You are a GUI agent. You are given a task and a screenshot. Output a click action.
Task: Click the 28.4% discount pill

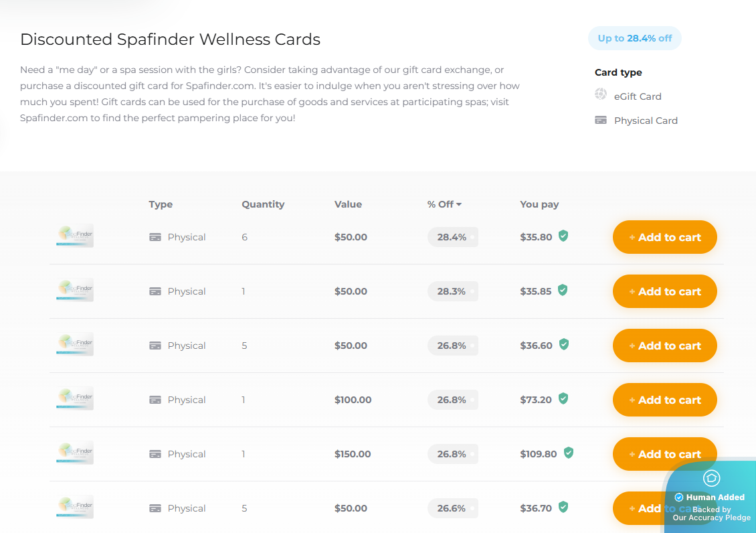point(452,237)
